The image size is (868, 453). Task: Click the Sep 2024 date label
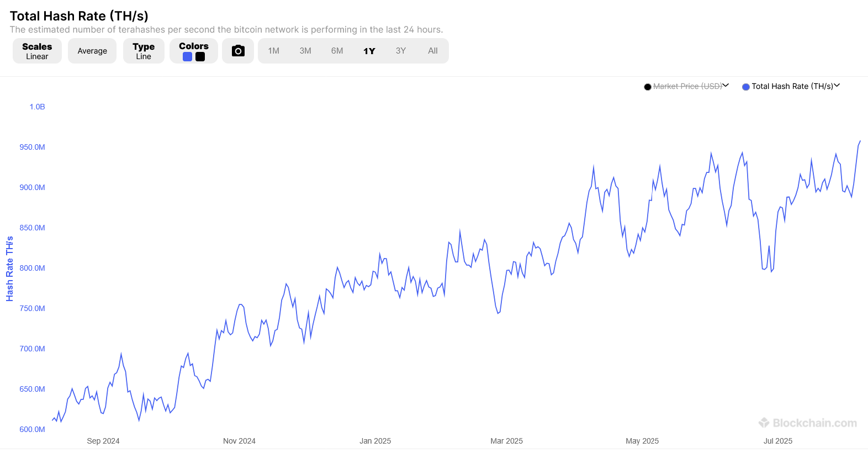[103, 441]
